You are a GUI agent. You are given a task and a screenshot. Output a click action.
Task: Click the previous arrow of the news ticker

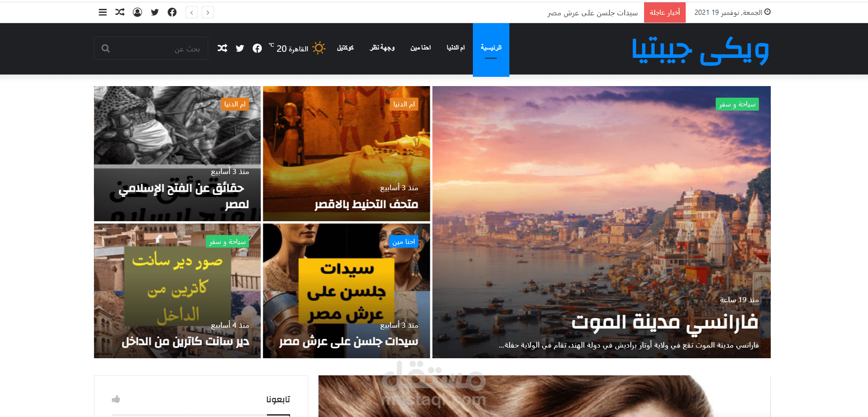point(192,12)
